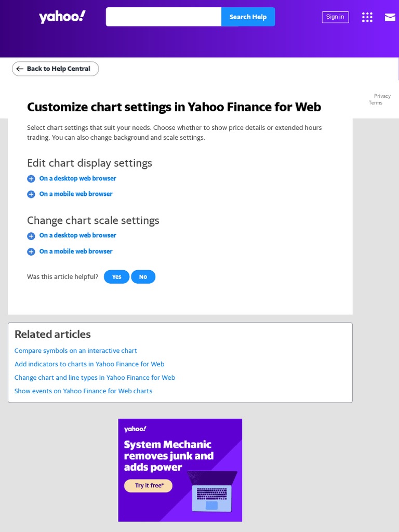Open "Show events on Yahoo Finance" article link

click(83, 391)
